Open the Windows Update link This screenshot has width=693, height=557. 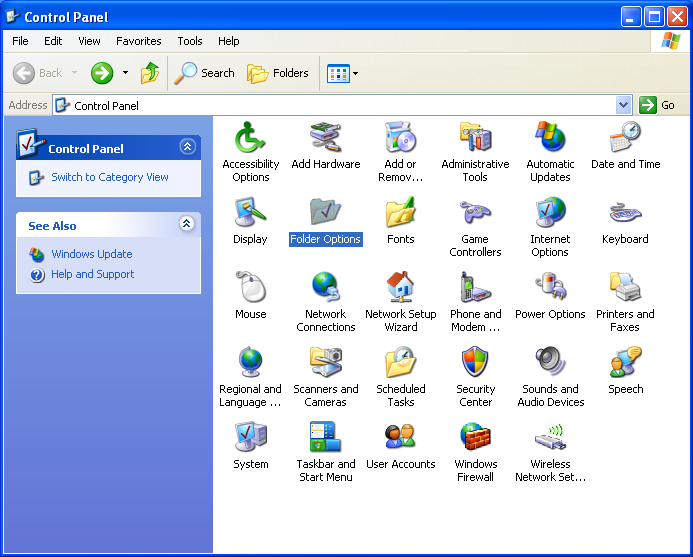point(92,254)
